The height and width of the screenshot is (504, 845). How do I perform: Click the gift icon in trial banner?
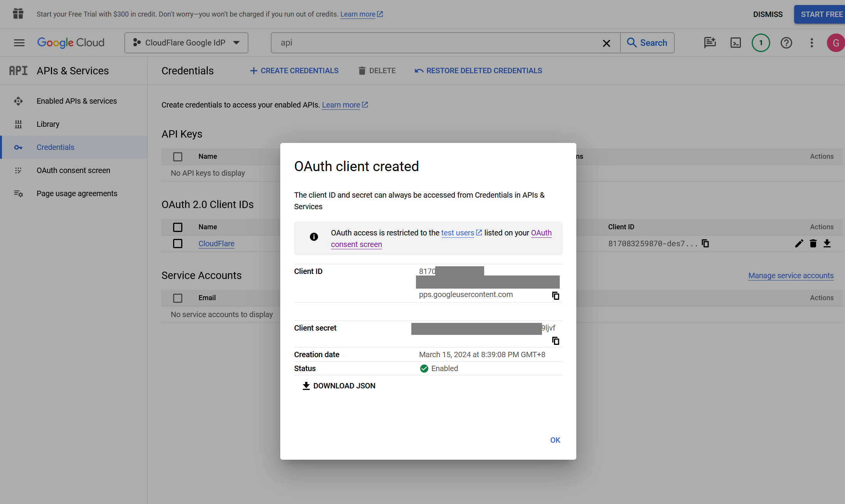click(18, 14)
